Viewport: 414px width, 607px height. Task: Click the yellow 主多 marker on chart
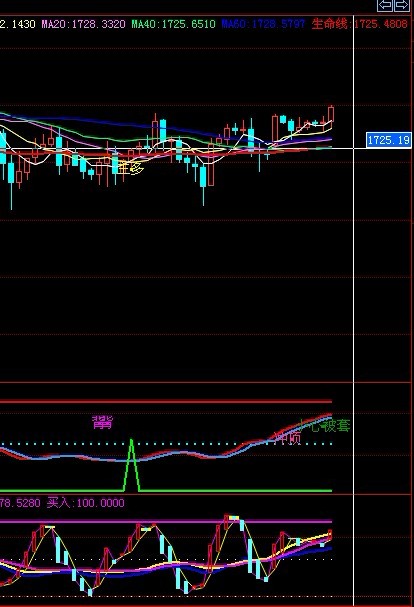pos(131,168)
